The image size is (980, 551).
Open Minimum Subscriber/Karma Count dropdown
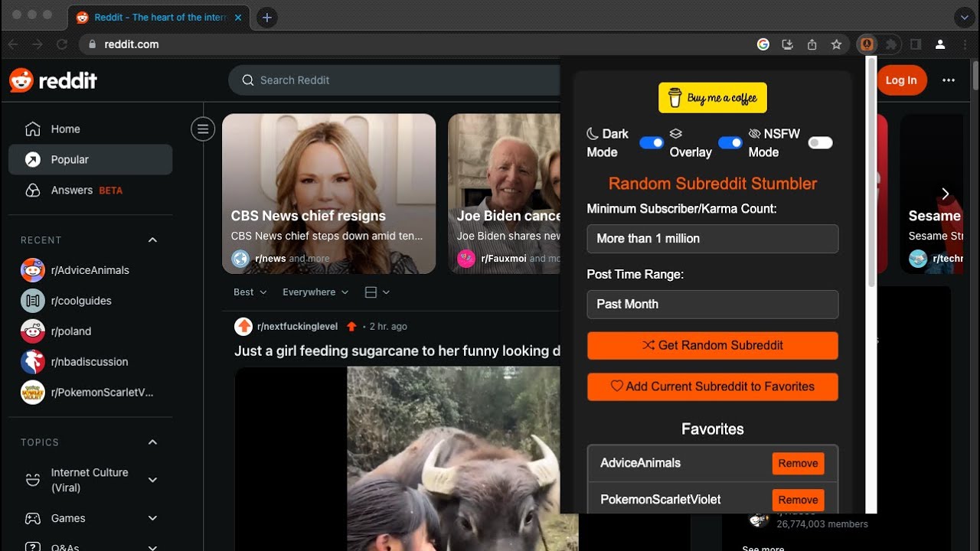click(713, 239)
